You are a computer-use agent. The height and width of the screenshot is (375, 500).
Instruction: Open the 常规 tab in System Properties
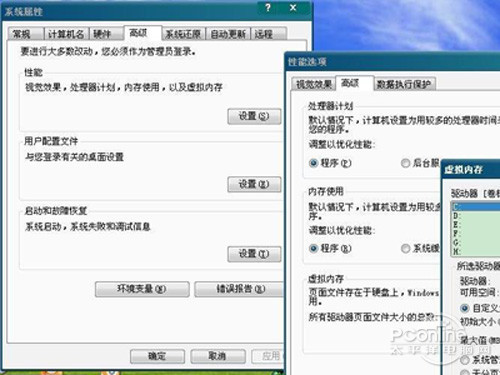tap(26, 34)
